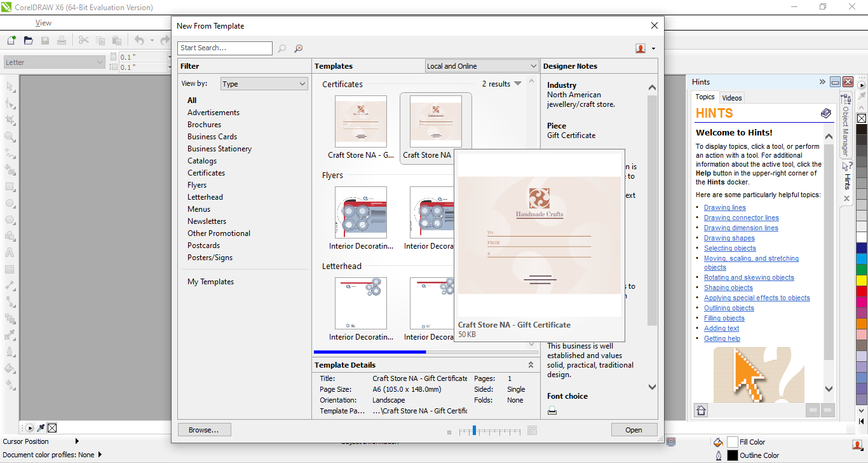Open the Object Manager docker tab
Screen dimensions: 868x463
846,126
